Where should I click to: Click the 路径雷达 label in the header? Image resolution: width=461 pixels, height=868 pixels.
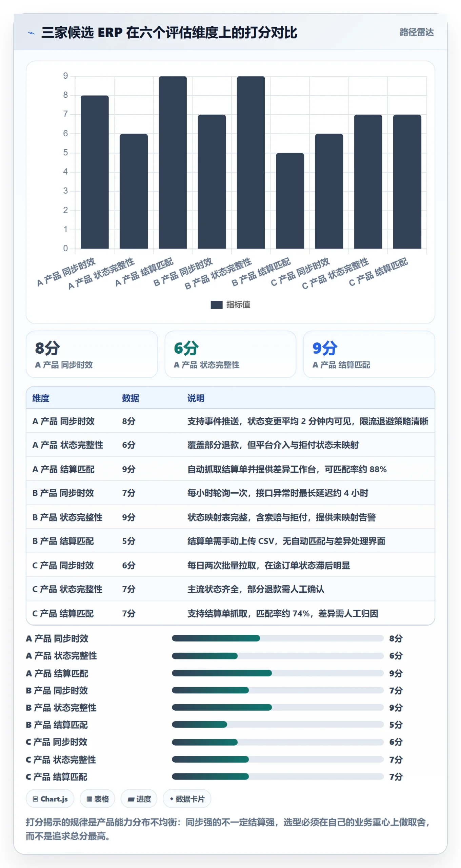416,32
